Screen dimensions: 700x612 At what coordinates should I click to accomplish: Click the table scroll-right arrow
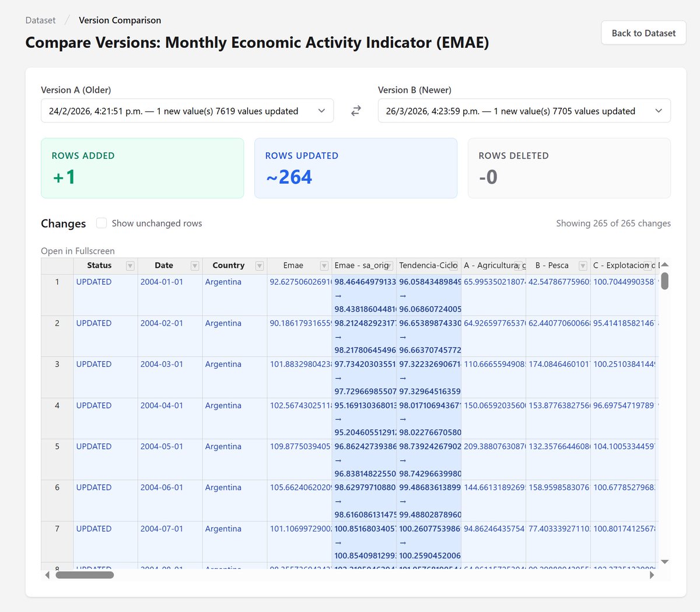point(652,575)
